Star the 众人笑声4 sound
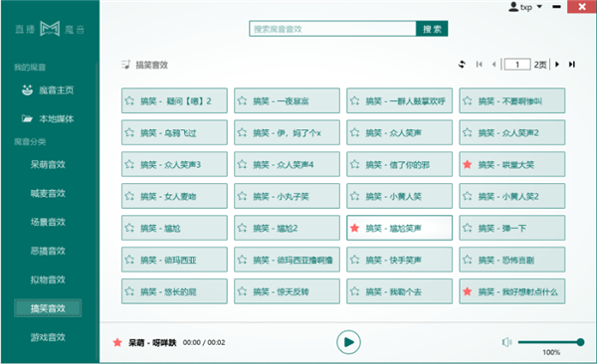The image size is (597, 364). pos(242,164)
